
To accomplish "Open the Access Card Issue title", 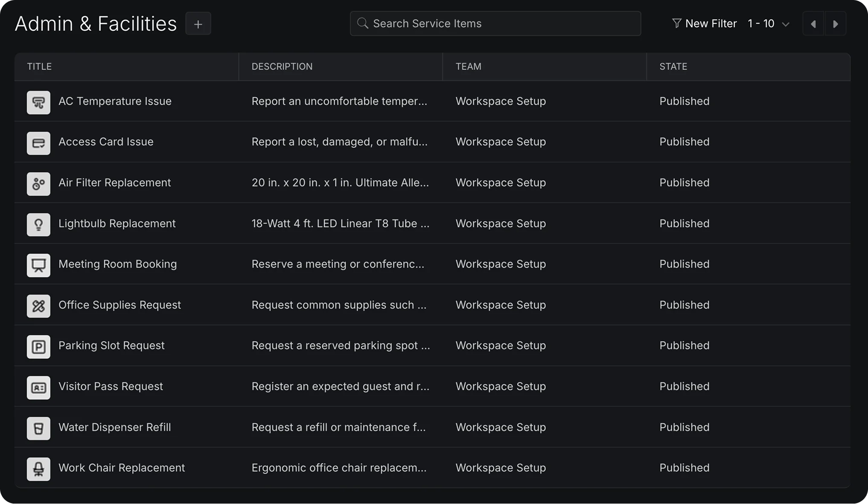I will 106,142.
